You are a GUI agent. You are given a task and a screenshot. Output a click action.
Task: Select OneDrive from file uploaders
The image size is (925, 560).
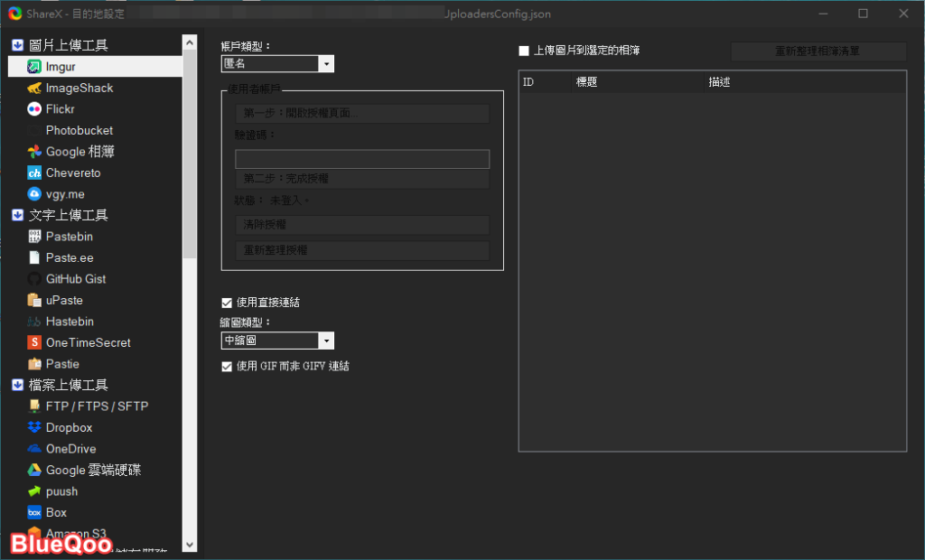click(70, 449)
